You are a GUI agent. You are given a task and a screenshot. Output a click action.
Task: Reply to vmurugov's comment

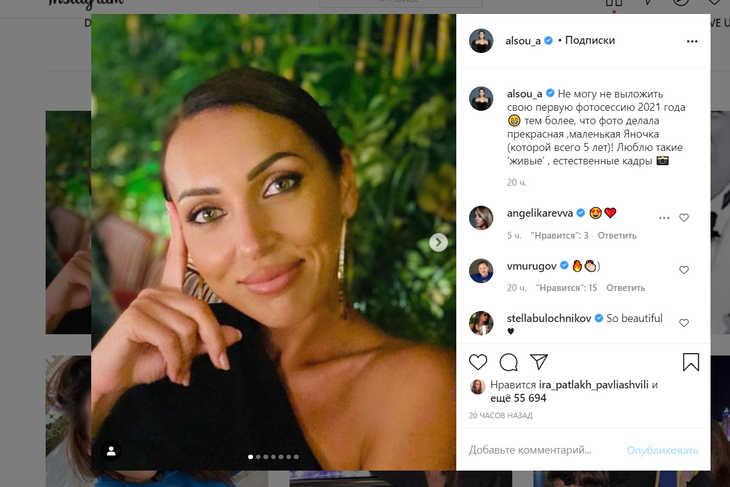coord(625,288)
